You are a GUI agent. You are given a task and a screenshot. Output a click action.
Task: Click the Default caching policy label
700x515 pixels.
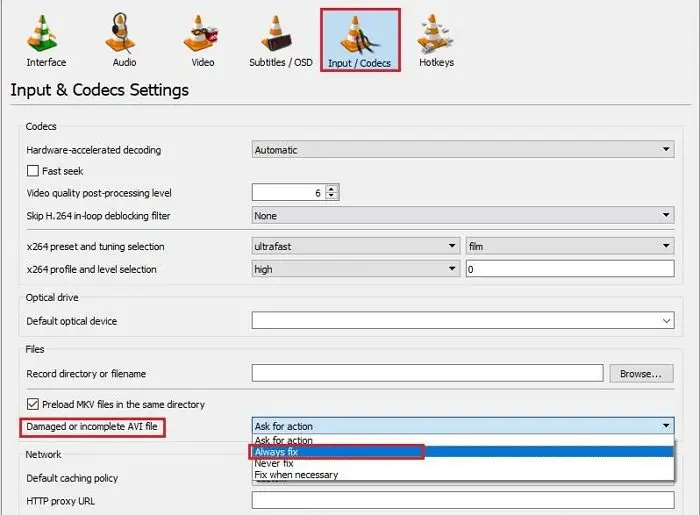72,478
